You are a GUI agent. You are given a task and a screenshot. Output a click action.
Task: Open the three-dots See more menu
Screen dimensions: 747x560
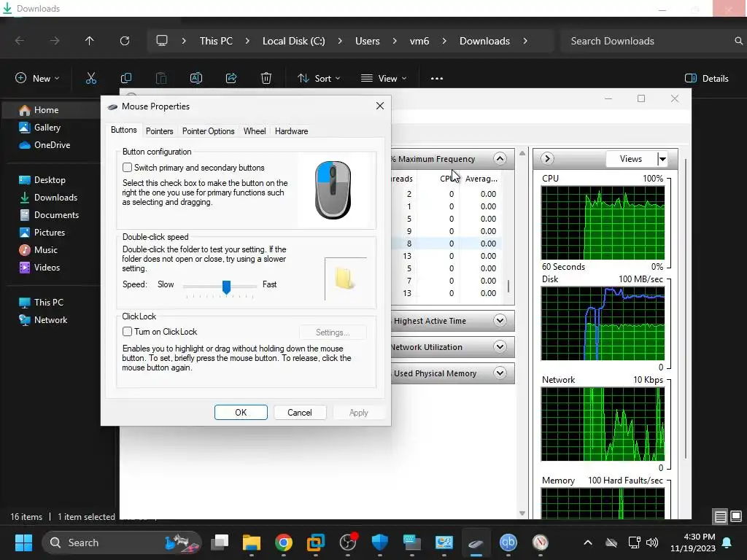coord(437,79)
